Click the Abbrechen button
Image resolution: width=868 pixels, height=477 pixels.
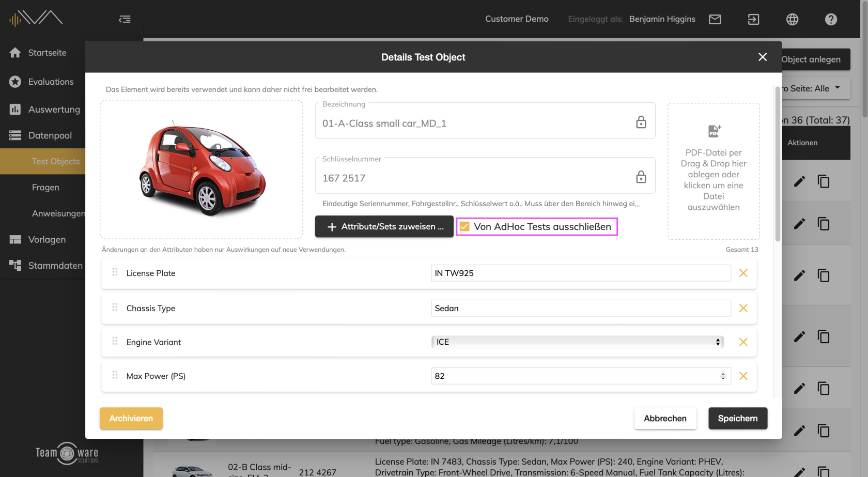pyautogui.click(x=665, y=418)
